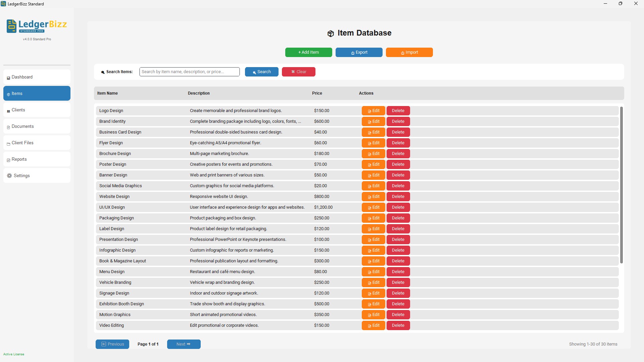This screenshot has width=644, height=362.
Task: Click the LedgerBizz logo
Action: click(x=37, y=26)
